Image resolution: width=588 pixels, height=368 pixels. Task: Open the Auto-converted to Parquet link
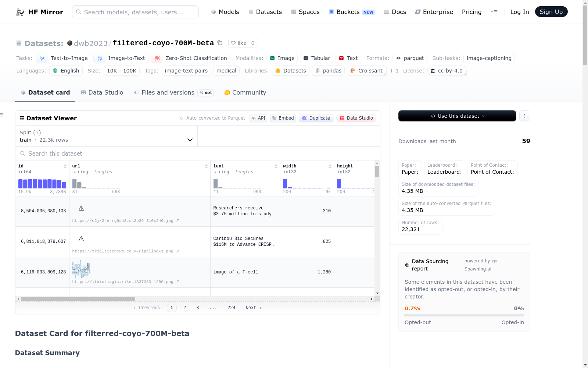tap(215, 118)
